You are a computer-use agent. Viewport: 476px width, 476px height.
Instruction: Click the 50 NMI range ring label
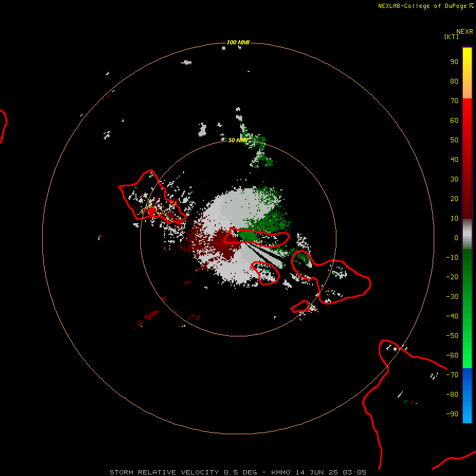click(x=237, y=140)
